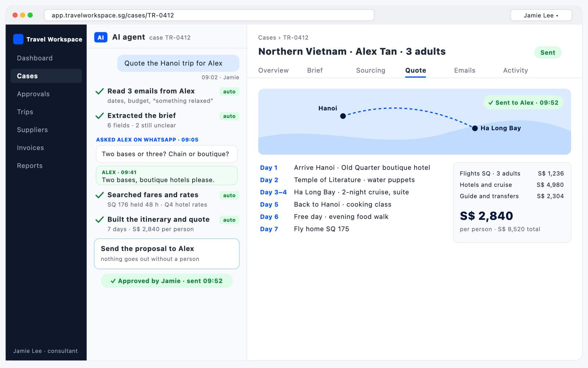Open Reports in the sidebar
The image size is (588, 368).
pos(46,166)
